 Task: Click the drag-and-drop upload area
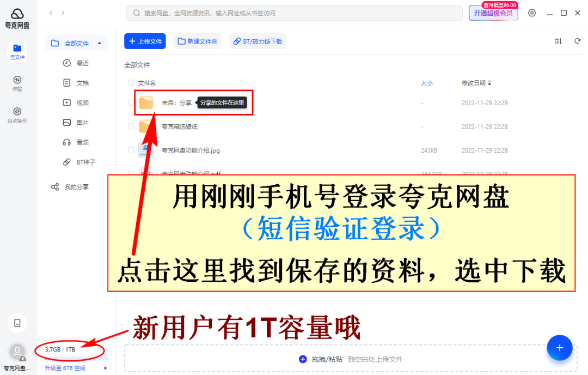(351, 359)
